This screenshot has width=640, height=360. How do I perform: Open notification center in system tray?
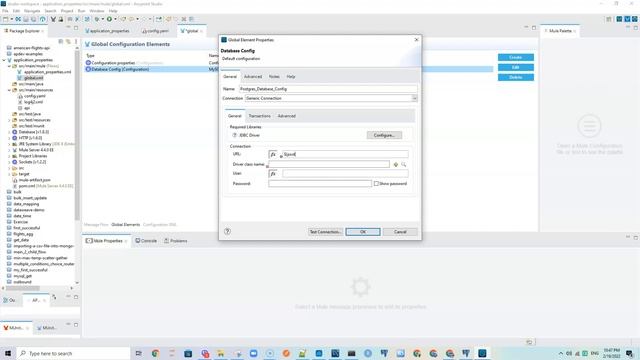tap(629, 353)
